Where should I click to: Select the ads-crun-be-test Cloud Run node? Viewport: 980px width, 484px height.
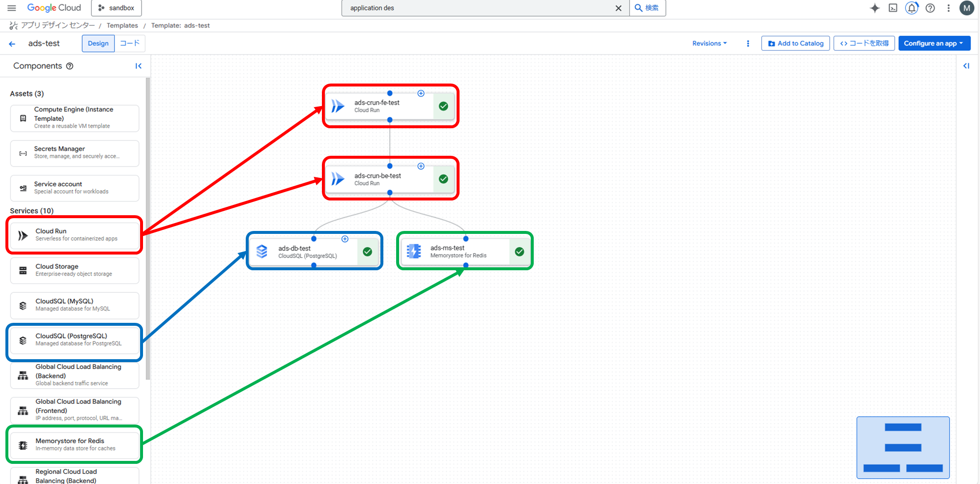click(x=390, y=179)
